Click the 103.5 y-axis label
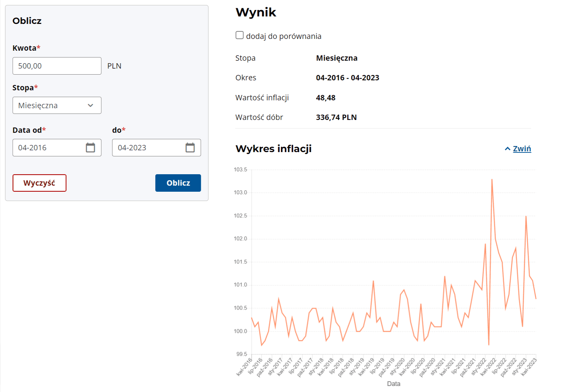This screenshot has width=586, height=392. pyautogui.click(x=240, y=170)
